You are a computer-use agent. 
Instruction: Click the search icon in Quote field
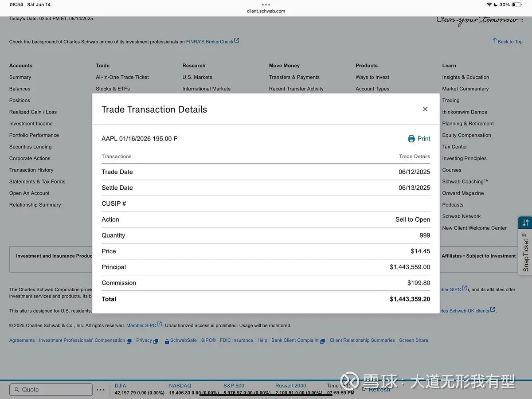(x=17, y=390)
